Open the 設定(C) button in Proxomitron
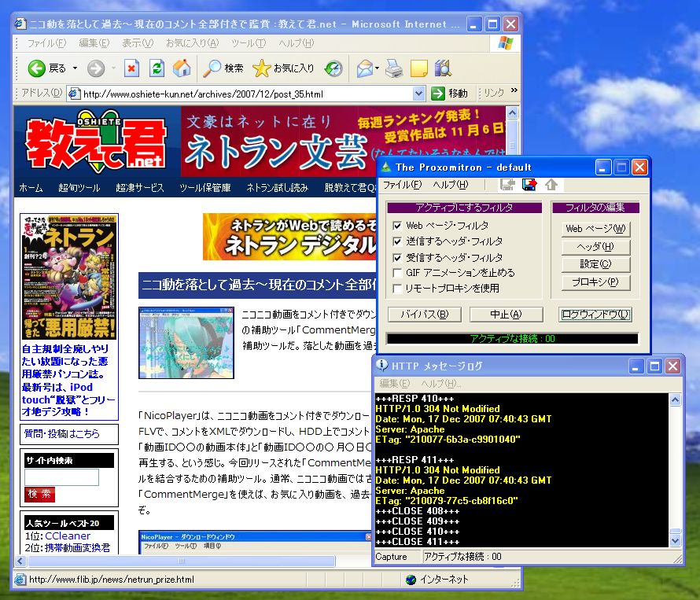This screenshot has width=700, height=600. coord(595,264)
